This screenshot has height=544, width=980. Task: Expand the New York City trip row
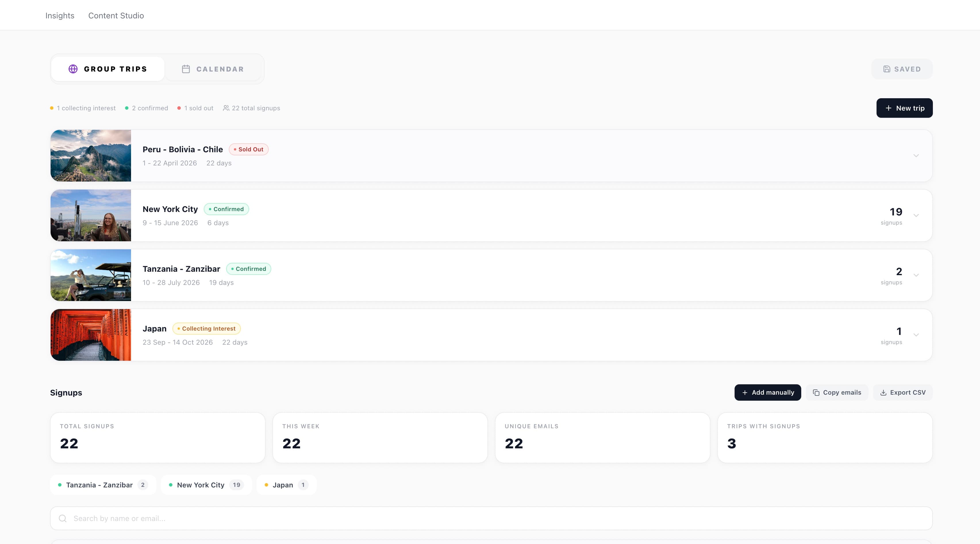click(x=916, y=215)
